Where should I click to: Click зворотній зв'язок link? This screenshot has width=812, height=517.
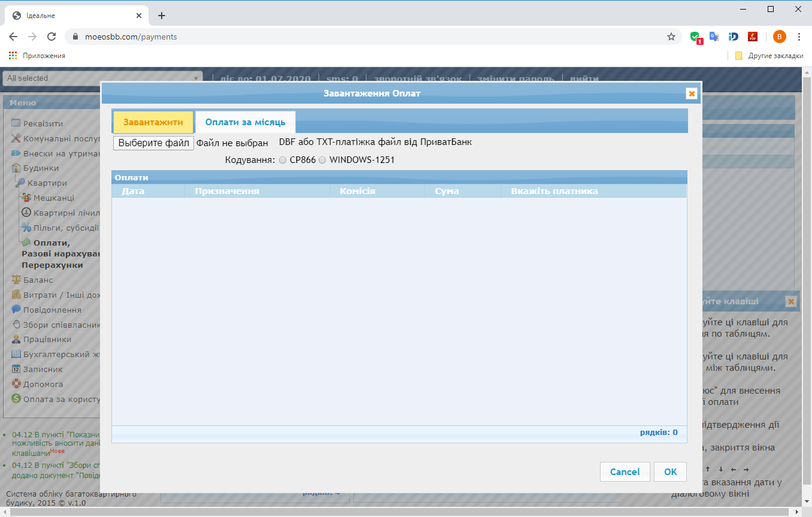coord(417,78)
